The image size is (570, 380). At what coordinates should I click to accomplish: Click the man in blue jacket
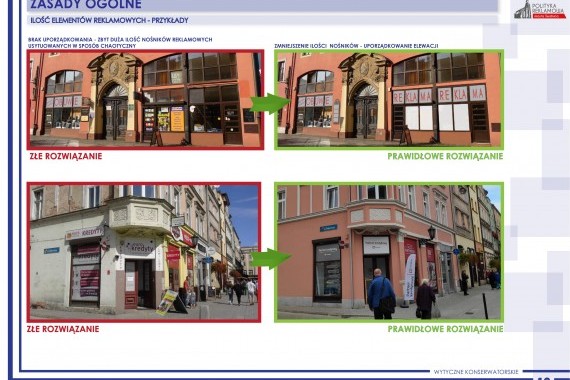[x=381, y=294]
